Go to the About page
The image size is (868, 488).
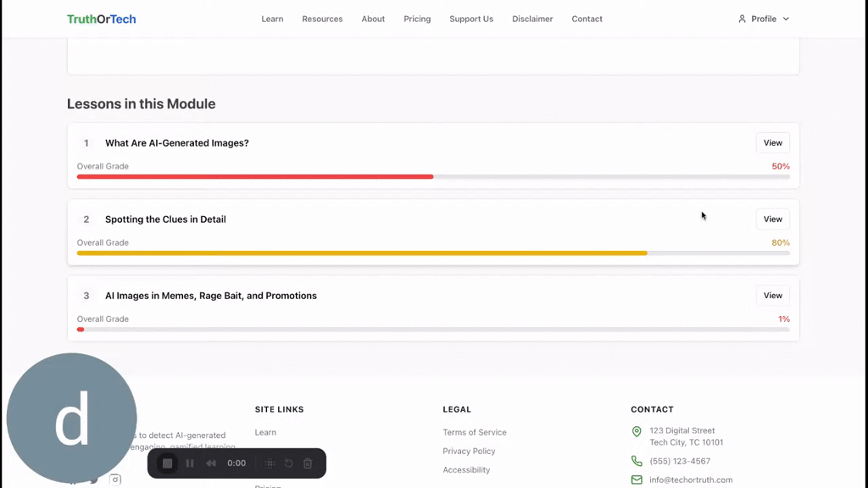(x=373, y=19)
